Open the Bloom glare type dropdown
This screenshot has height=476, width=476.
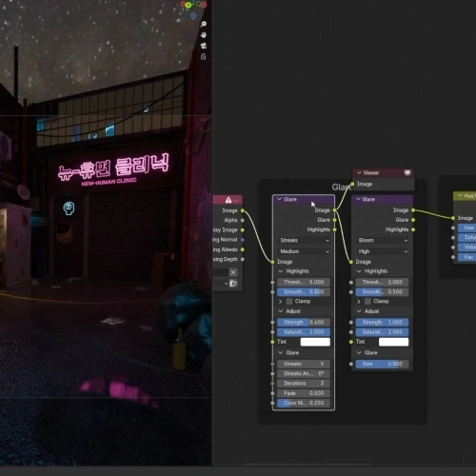(x=382, y=240)
